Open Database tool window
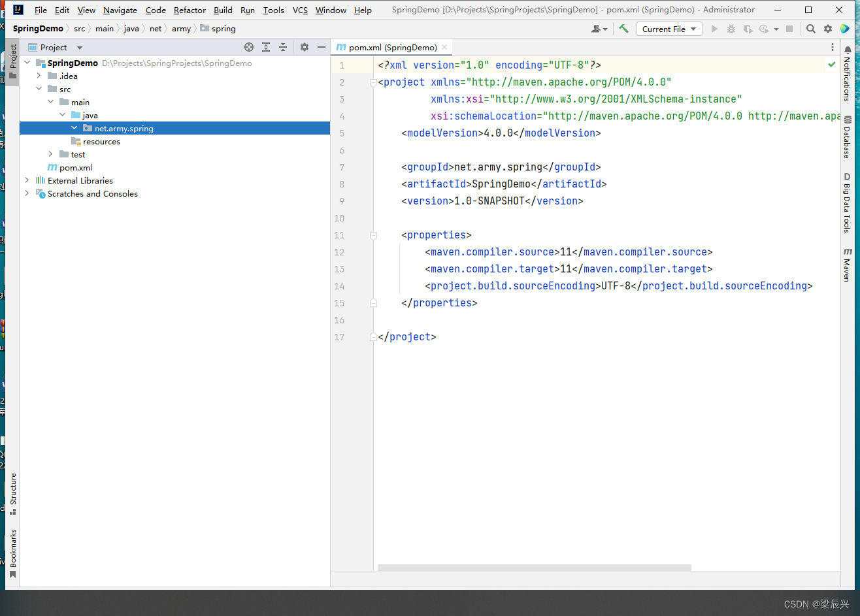The image size is (860, 616). pyautogui.click(x=847, y=137)
